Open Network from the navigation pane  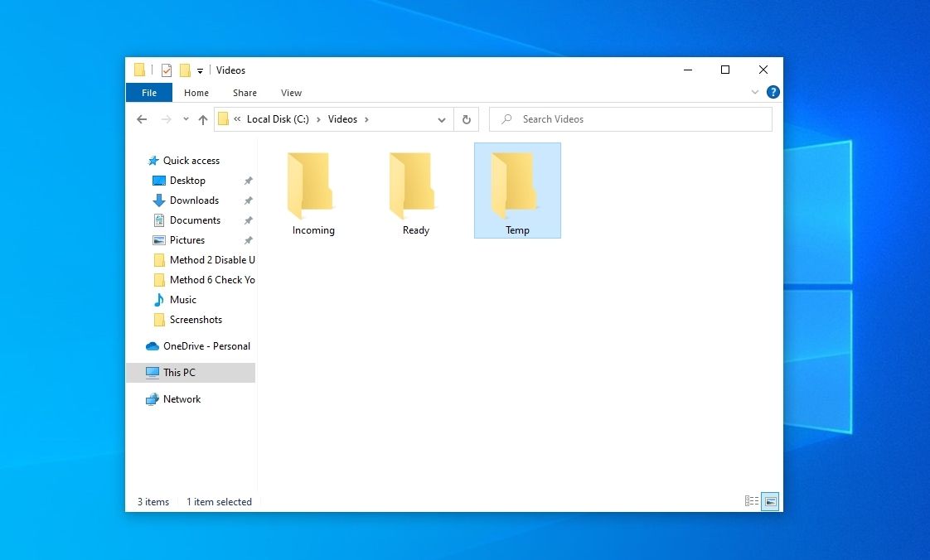tap(181, 398)
